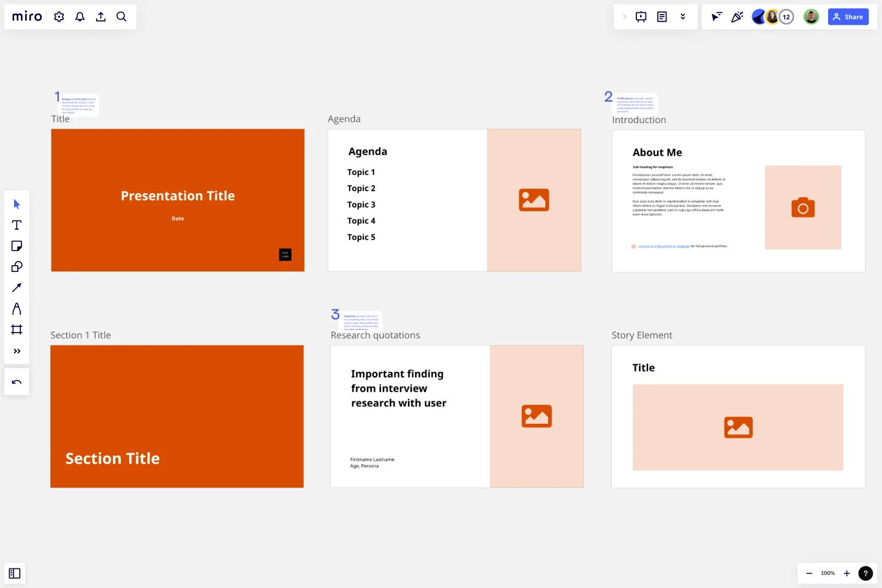Select the Section 1 Title frame label
This screenshot has height=588, width=882.
81,335
